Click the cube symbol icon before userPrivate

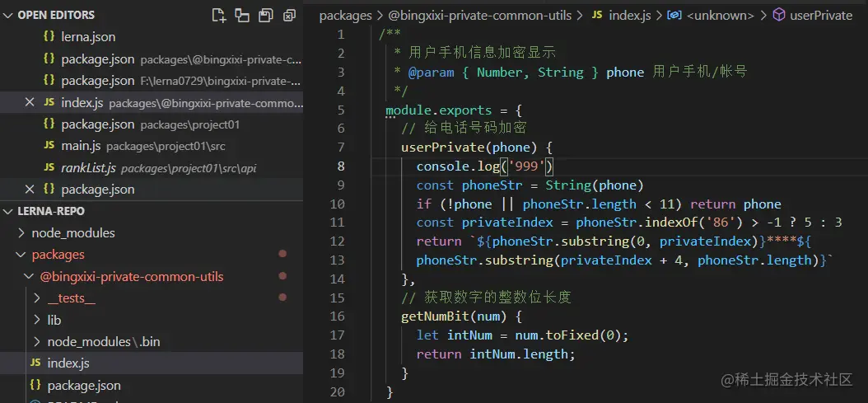(x=779, y=15)
